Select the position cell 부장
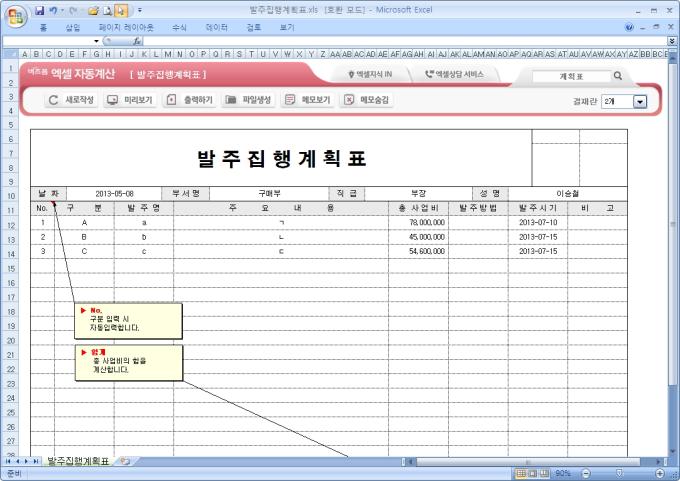The image size is (680, 481). click(418, 194)
